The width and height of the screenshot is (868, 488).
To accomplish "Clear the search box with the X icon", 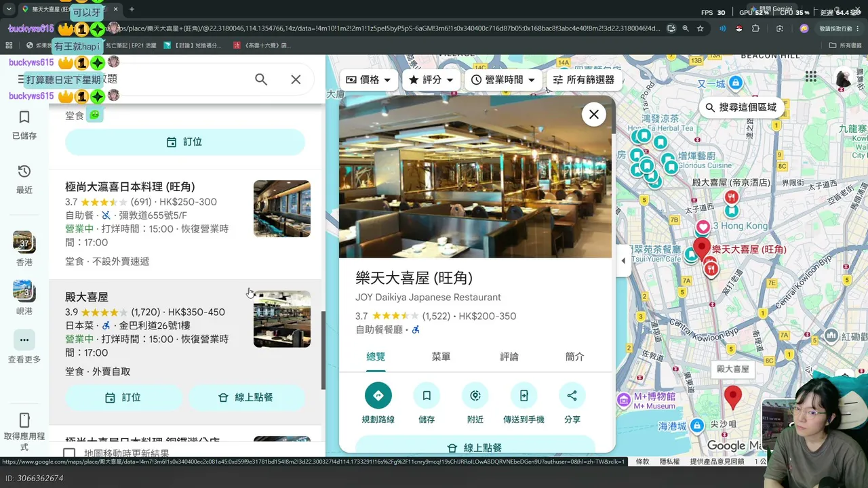I will 296,79.
